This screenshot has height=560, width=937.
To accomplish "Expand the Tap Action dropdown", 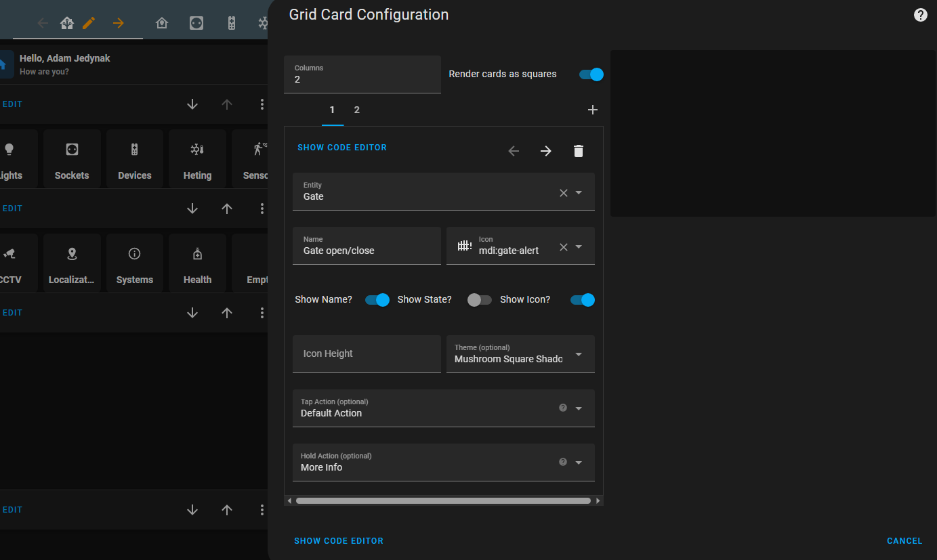I will coord(579,408).
